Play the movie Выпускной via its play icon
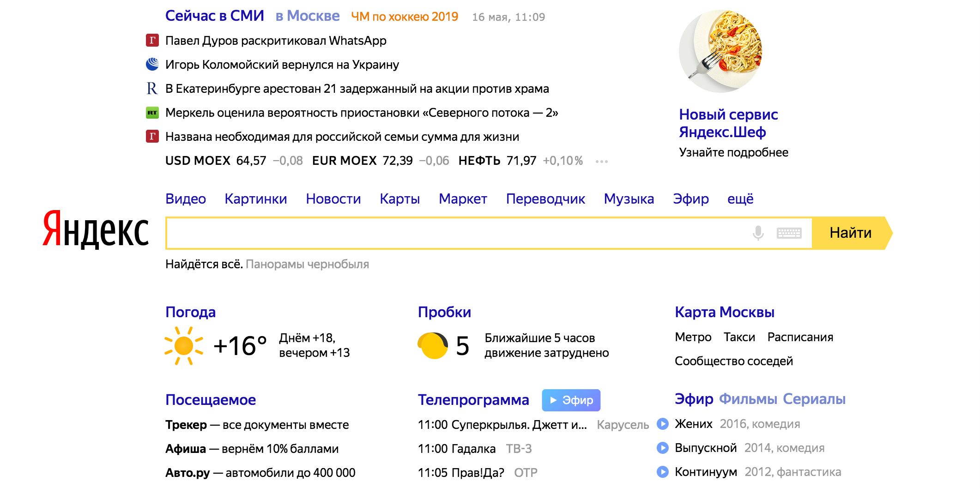Viewport: 980px width, 488px height. (663, 448)
